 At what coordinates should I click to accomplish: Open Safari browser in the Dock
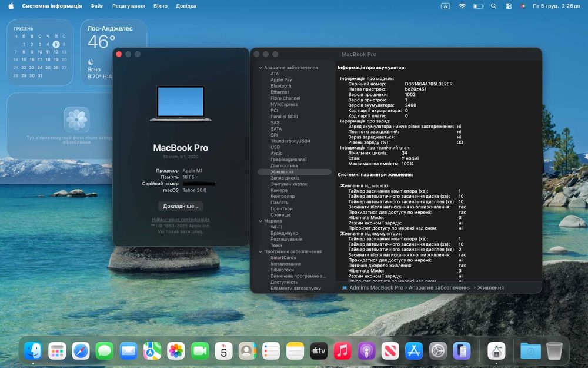point(81,351)
